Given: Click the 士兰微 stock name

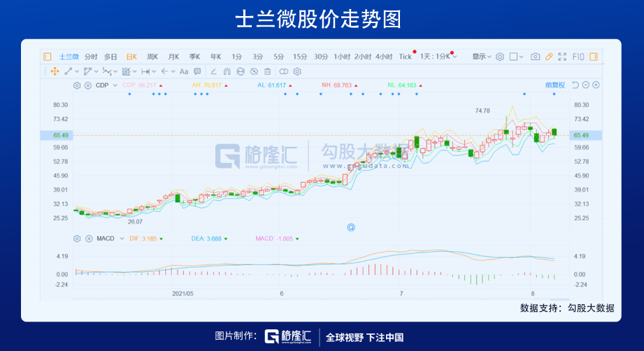Looking at the screenshot, I should [x=69, y=57].
